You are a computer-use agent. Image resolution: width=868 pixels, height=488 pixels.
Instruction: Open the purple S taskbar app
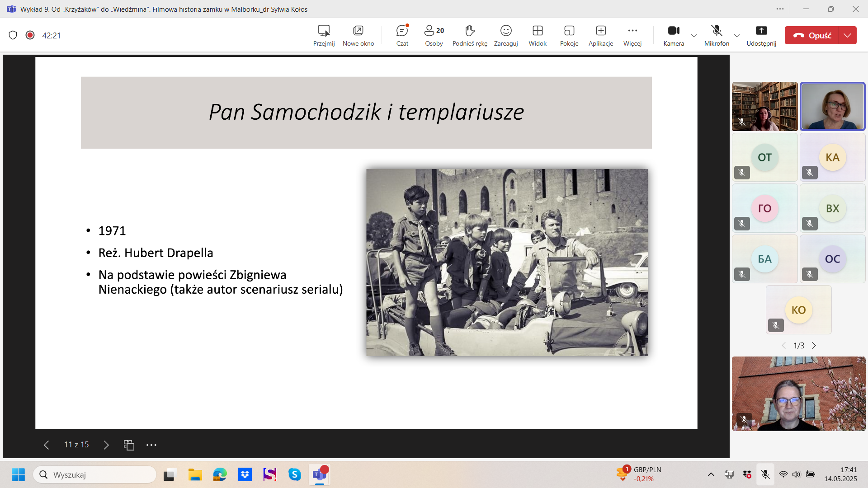[270, 474]
